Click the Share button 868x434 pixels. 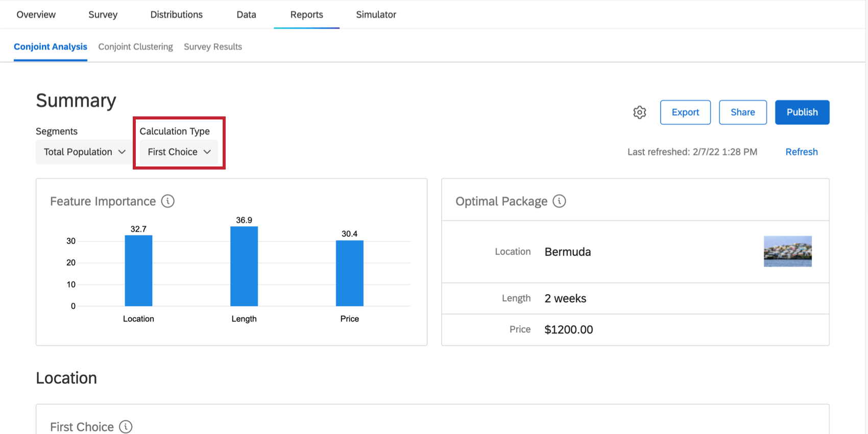743,112
